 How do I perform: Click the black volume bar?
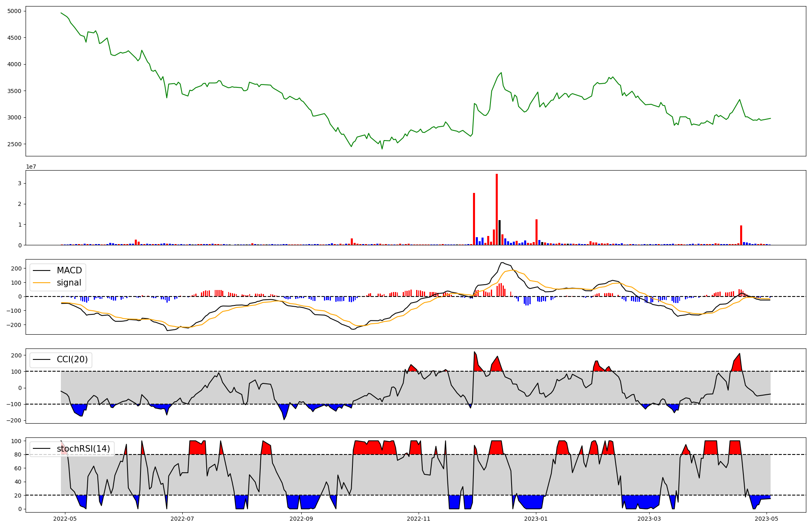499,233
